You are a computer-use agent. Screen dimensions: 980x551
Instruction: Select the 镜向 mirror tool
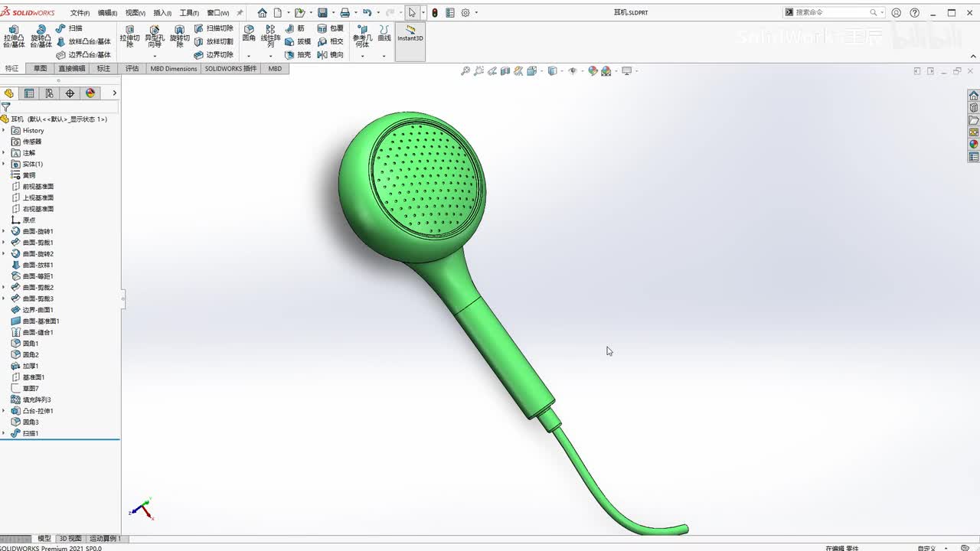[330, 54]
